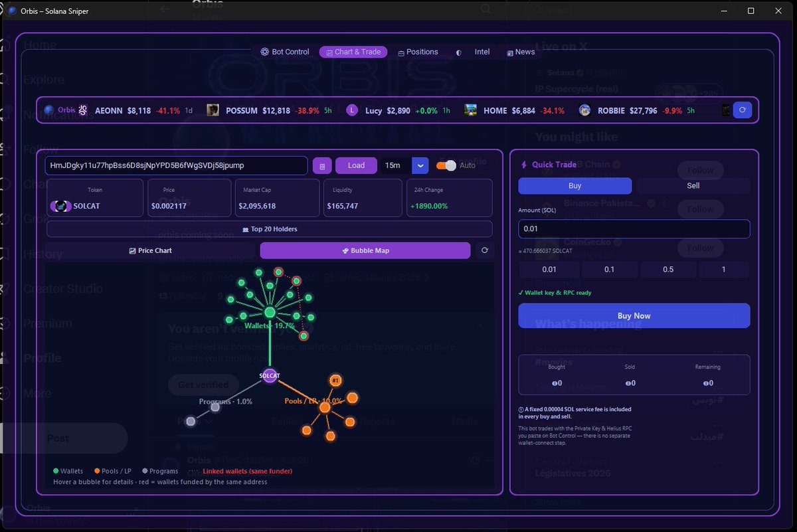Click the Wallets legend entry
Screen dimensions: 797x532
[68, 471]
